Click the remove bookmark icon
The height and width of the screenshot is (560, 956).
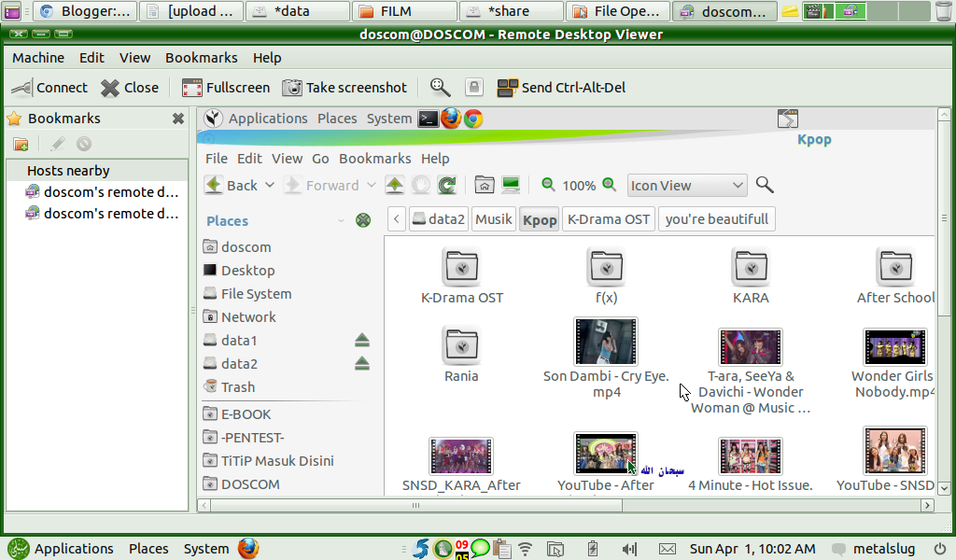[x=84, y=144]
